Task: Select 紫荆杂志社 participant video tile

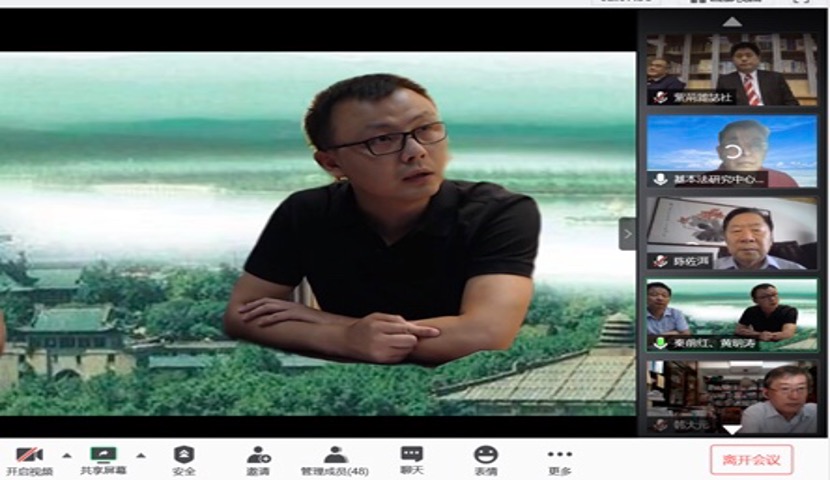Action: pos(731,68)
